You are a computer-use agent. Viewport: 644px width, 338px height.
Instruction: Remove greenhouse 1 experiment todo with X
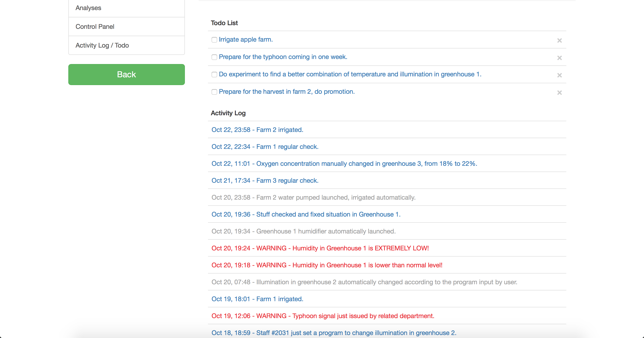coord(559,75)
